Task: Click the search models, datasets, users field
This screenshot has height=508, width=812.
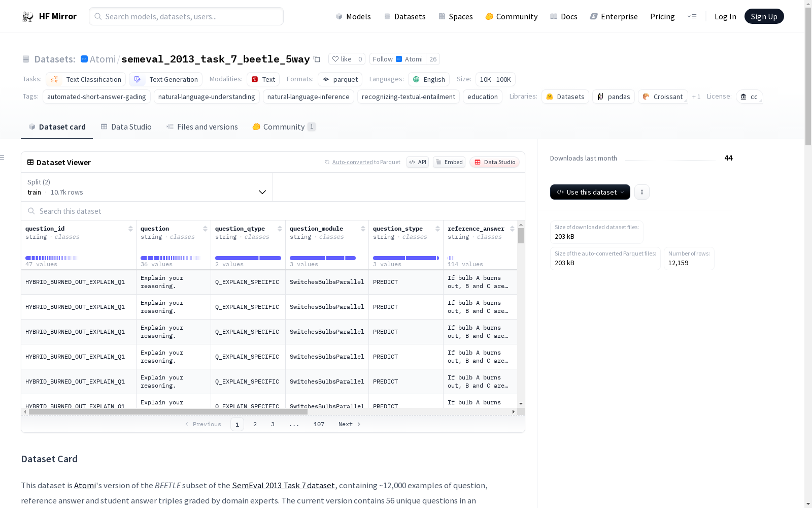Action: (x=186, y=16)
